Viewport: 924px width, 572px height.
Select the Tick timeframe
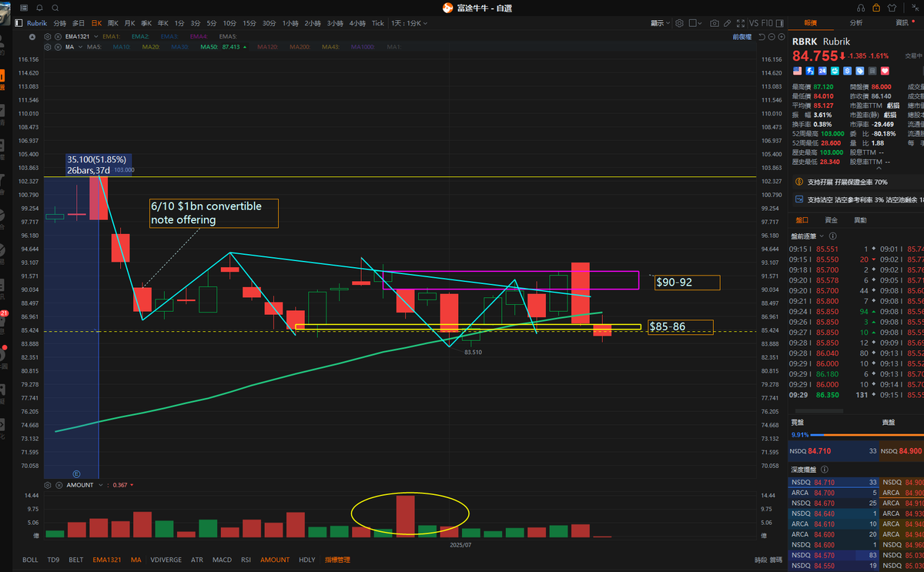377,23
